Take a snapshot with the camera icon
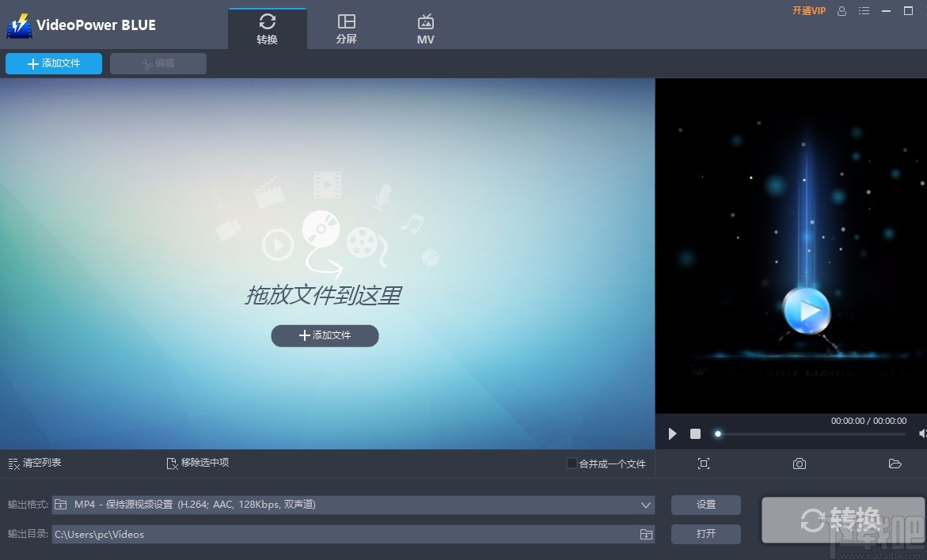 coord(799,464)
